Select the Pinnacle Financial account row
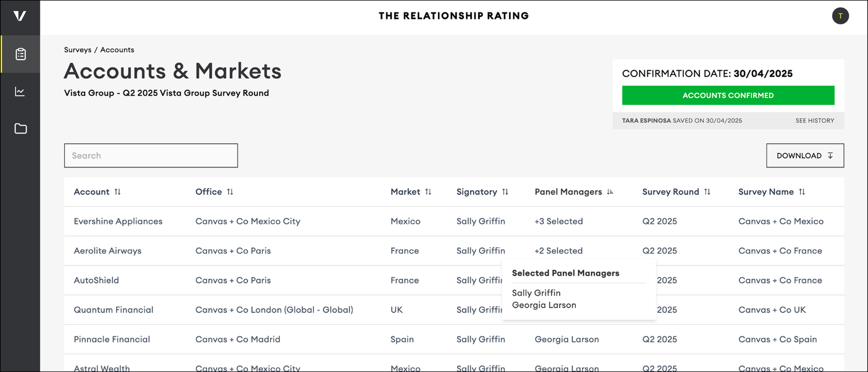This screenshot has width=868, height=372. pyautogui.click(x=112, y=339)
